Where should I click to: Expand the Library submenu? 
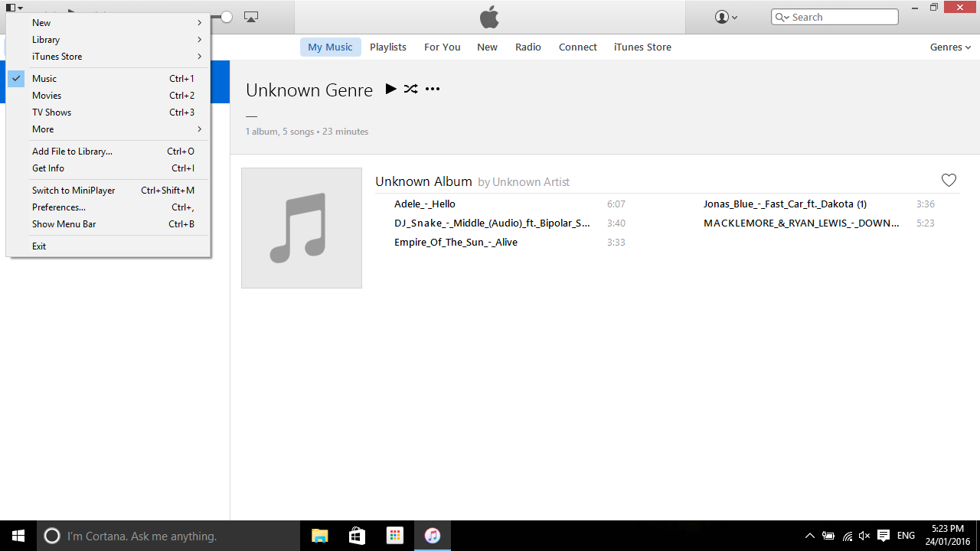tap(108, 40)
